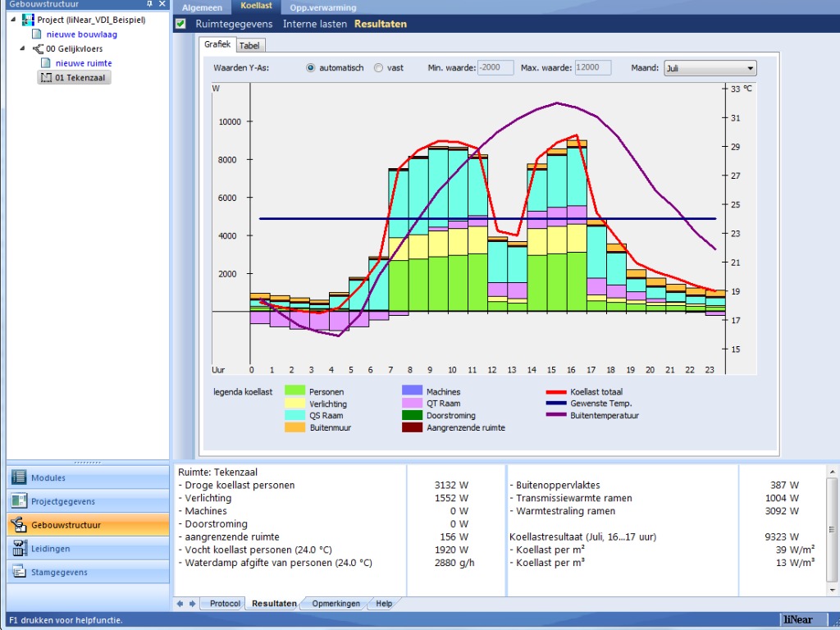Click the Leidingen pipes icon
This screenshot has height=630, width=840.
coord(20,549)
